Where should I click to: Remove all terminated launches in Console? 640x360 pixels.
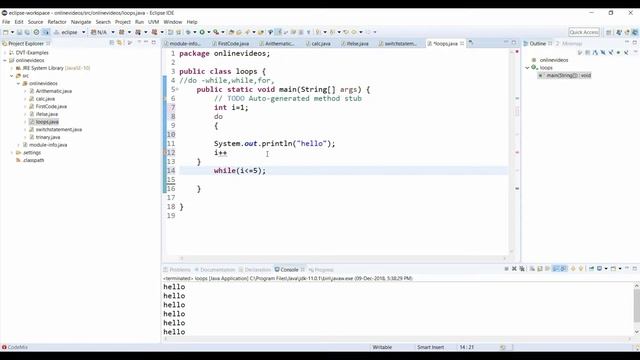point(522,269)
